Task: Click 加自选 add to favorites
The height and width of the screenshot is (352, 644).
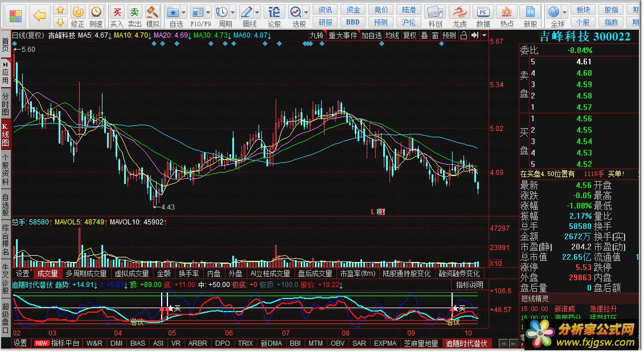Action: 371,36
